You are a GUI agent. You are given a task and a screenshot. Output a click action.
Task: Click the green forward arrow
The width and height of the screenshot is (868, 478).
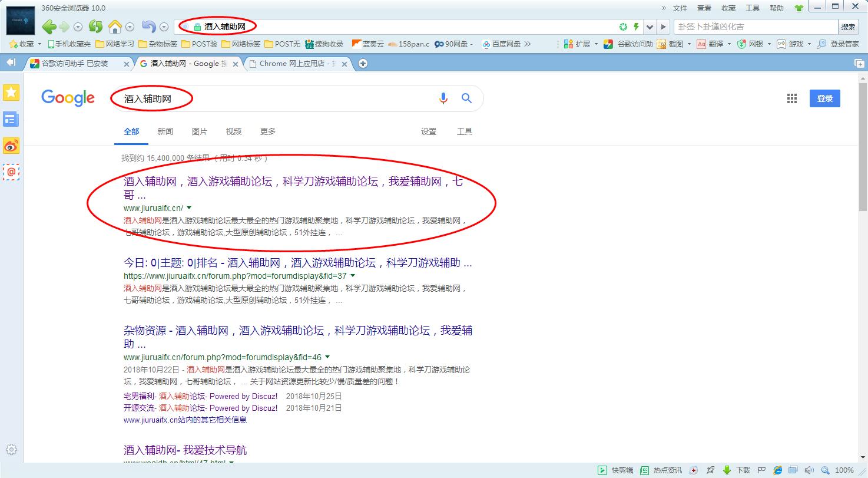[x=64, y=27]
